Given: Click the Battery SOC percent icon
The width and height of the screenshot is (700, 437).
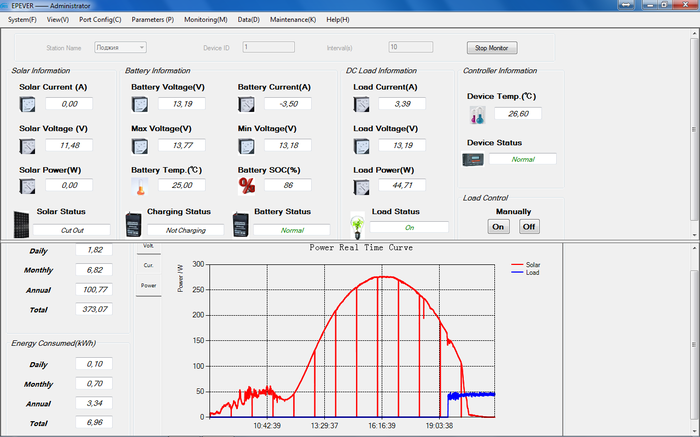Looking at the screenshot, I should pos(247,185).
